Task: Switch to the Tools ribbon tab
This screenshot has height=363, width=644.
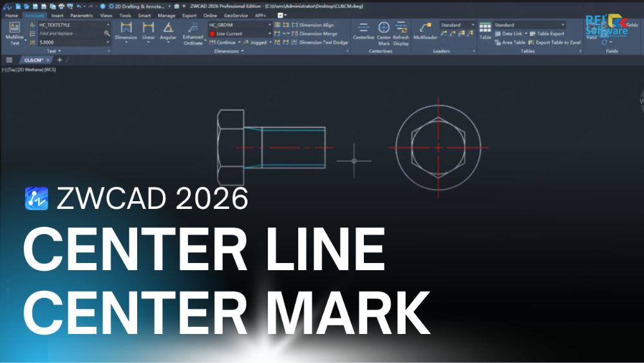Action: [125, 15]
